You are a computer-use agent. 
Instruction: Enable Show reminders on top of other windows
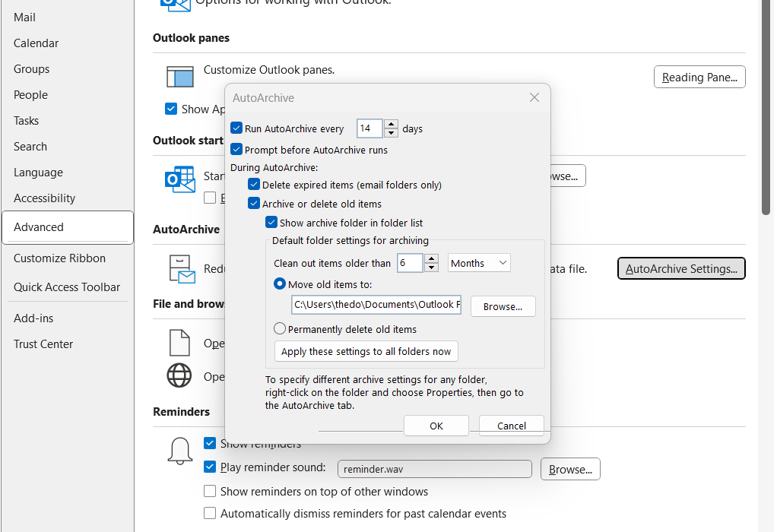(x=210, y=491)
